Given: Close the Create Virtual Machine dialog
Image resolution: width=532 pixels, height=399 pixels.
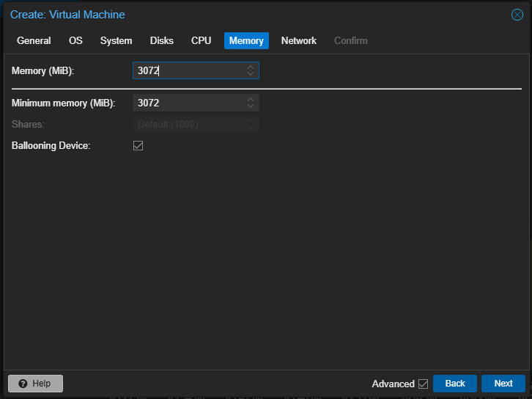Looking at the screenshot, I should coord(517,15).
